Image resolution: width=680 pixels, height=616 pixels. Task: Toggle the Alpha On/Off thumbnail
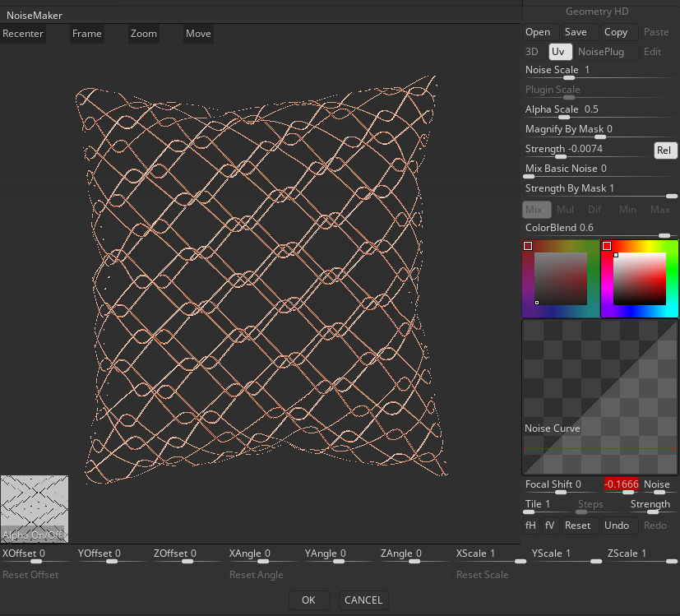coord(35,509)
